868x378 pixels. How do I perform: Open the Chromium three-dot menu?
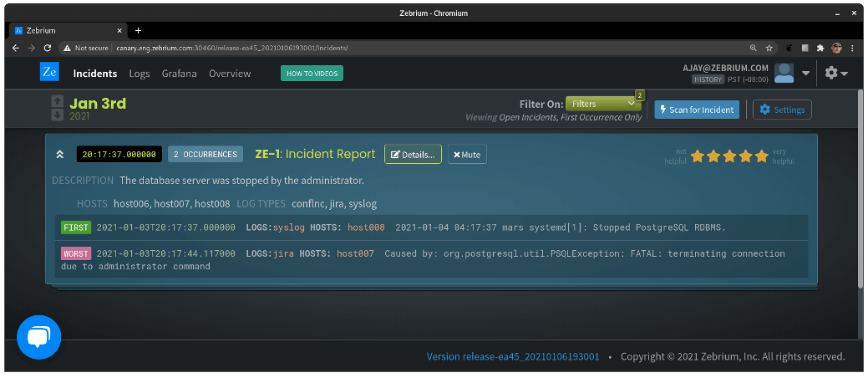click(852, 49)
